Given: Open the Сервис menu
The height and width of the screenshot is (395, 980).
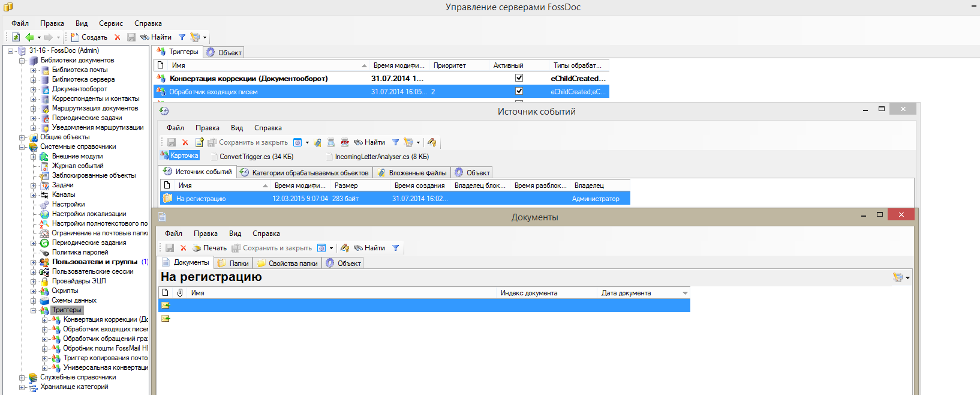Looking at the screenshot, I should tap(110, 23).
